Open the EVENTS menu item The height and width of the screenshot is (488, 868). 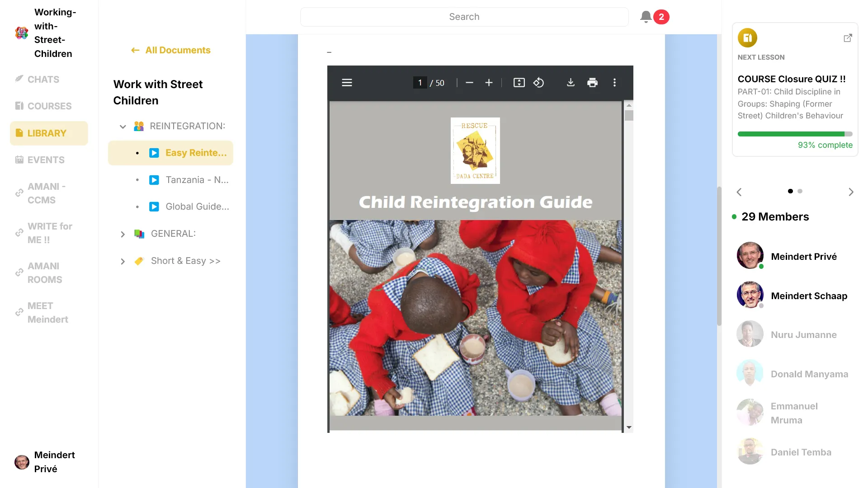[46, 160]
